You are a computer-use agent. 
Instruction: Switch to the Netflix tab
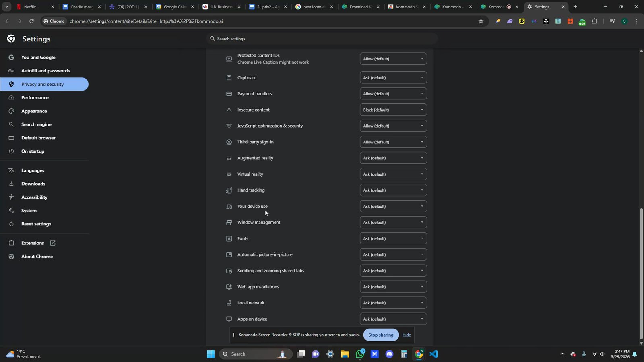click(35, 7)
